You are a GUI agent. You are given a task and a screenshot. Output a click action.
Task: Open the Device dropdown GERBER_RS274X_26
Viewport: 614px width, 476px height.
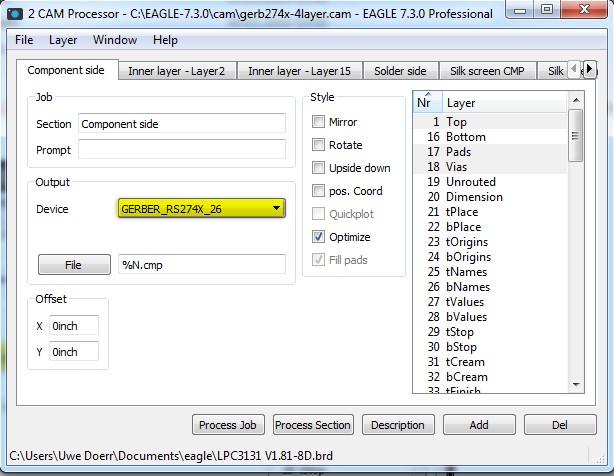201,208
